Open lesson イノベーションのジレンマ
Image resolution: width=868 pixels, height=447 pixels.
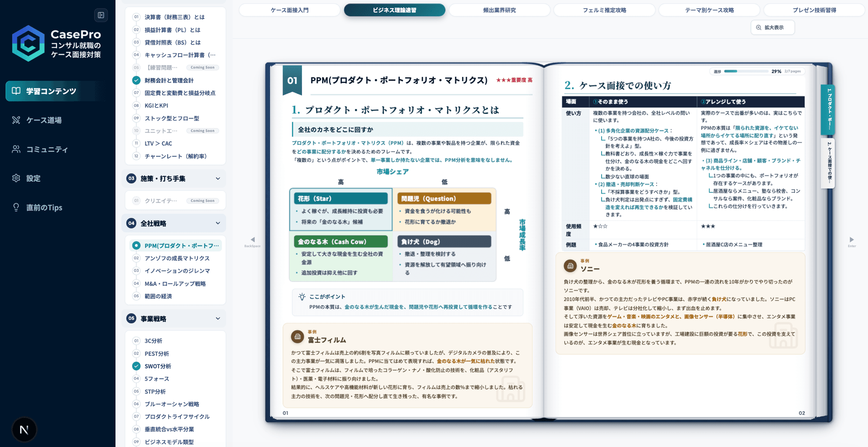coord(177,271)
